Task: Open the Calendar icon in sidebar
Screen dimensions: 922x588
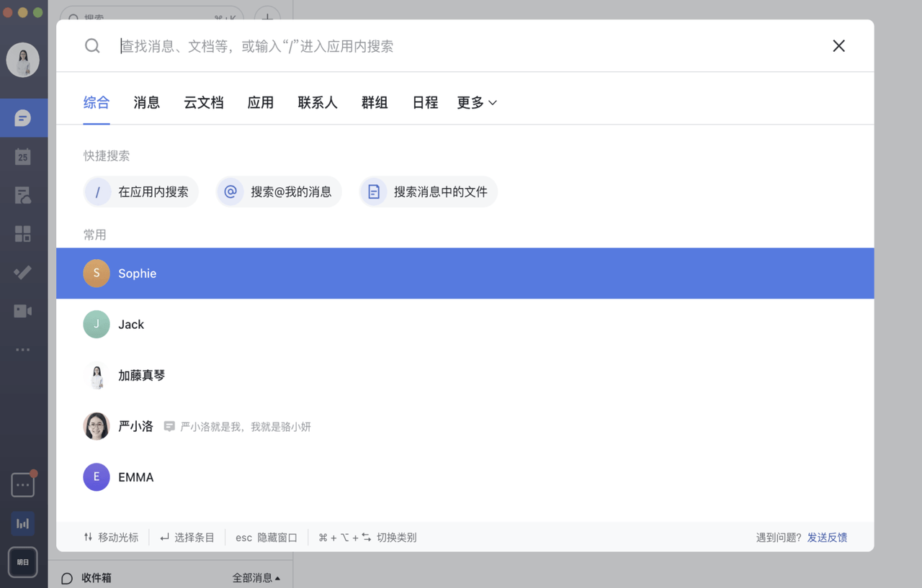Action: (23, 156)
